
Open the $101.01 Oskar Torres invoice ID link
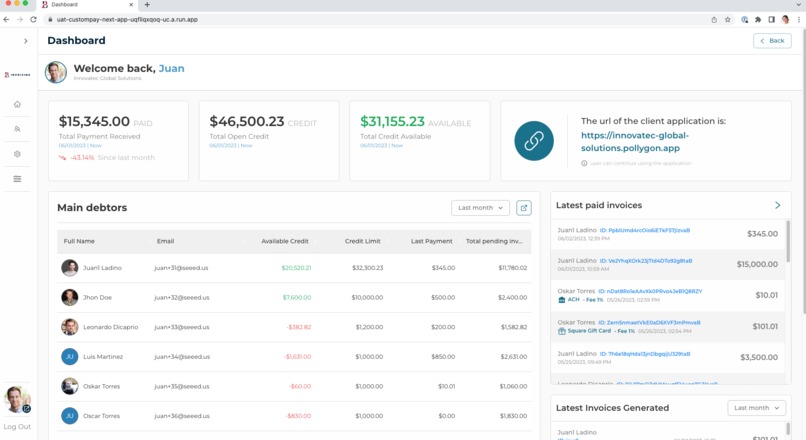pos(649,322)
